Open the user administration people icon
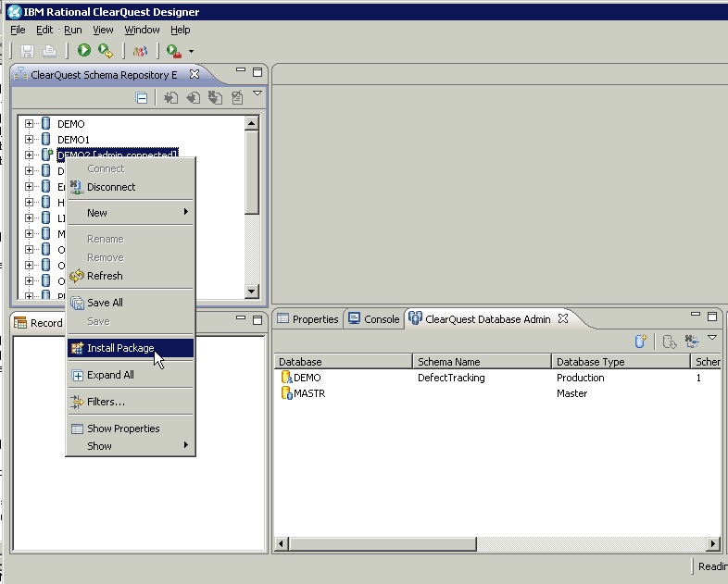Viewport: 728px width, 584px height. [140, 51]
